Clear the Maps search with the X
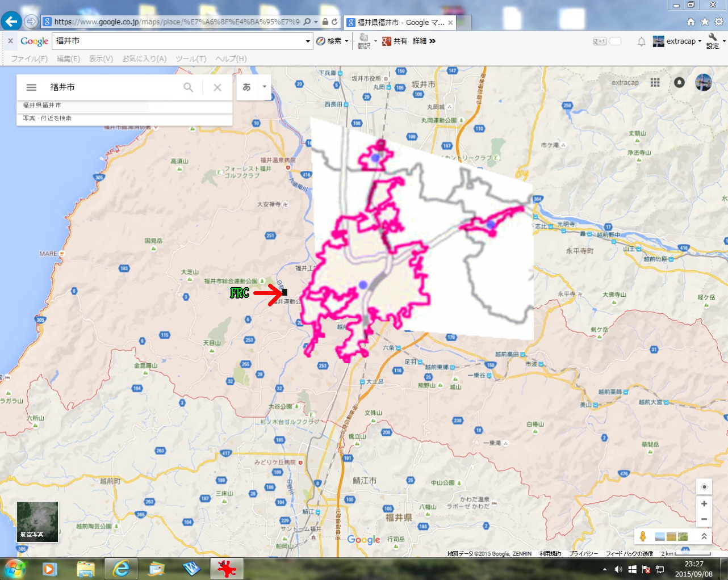This screenshot has height=580, width=728. 217,87
